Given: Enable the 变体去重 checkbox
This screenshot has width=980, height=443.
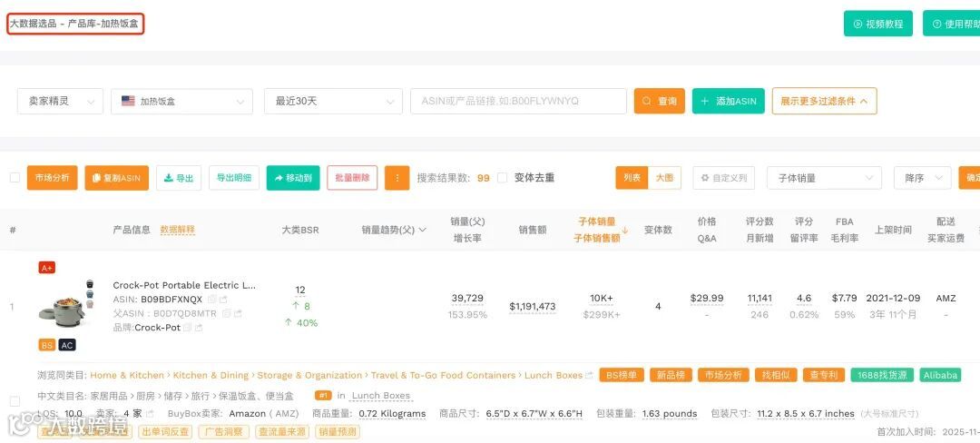Looking at the screenshot, I should [x=502, y=177].
